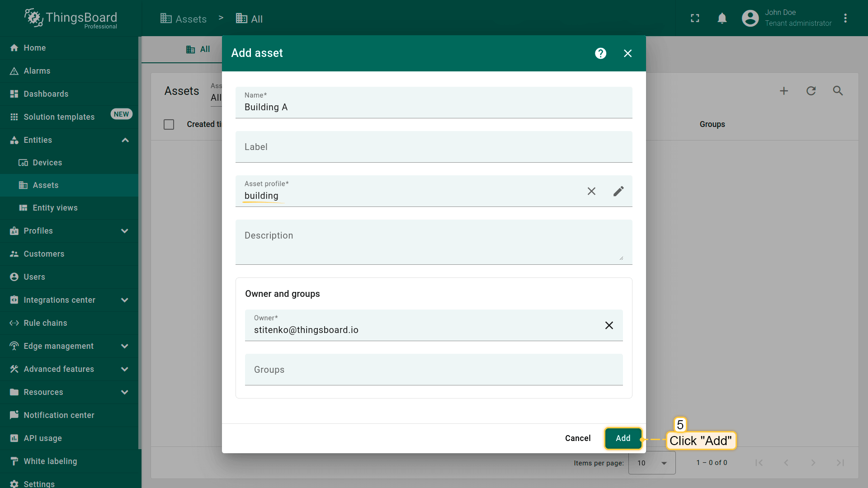
Task: Expand the Profiles menu section
Action: 125,231
